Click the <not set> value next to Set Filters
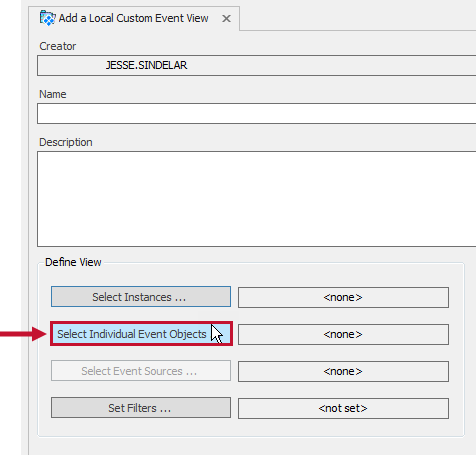The image size is (476, 455). tap(343, 408)
